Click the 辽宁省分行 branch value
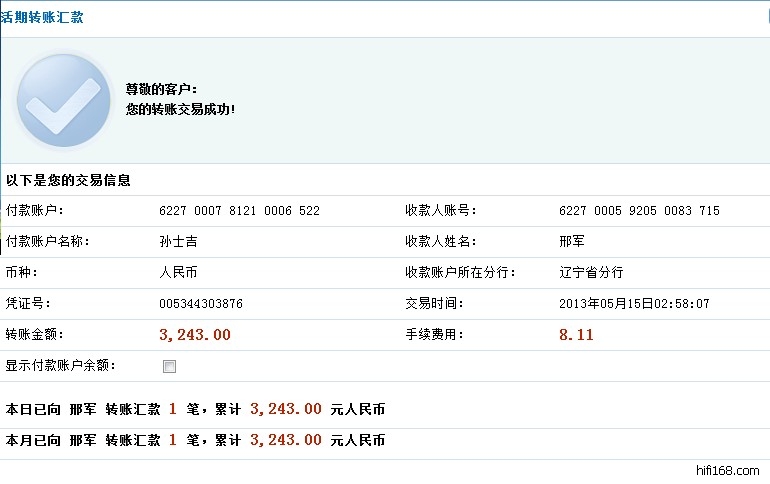This screenshot has width=770, height=484. [x=591, y=272]
